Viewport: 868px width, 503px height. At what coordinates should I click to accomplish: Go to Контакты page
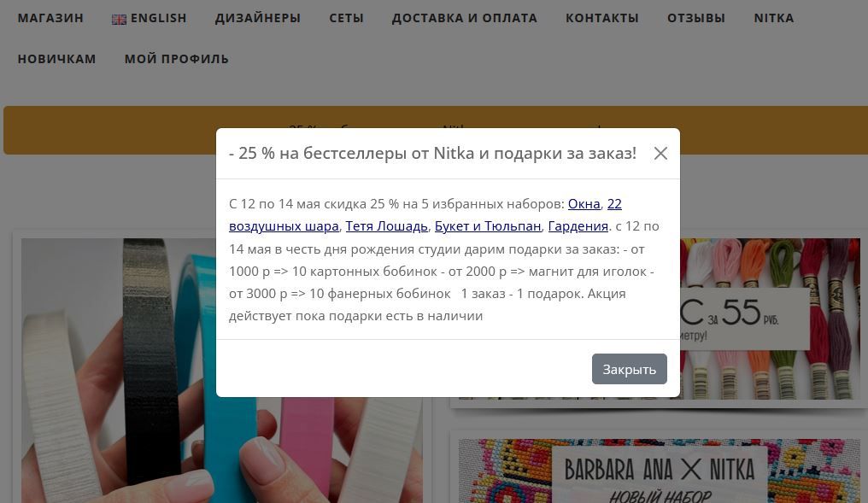point(602,18)
